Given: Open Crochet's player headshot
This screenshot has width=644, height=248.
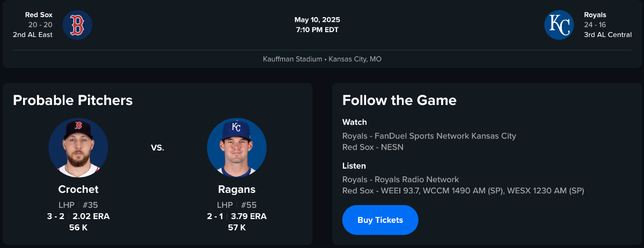Looking at the screenshot, I should tap(78, 148).
